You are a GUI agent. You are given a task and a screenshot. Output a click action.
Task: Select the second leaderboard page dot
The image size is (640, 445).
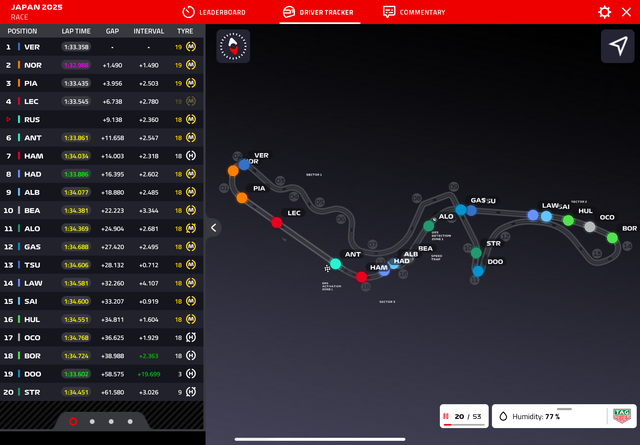(92, 421)
